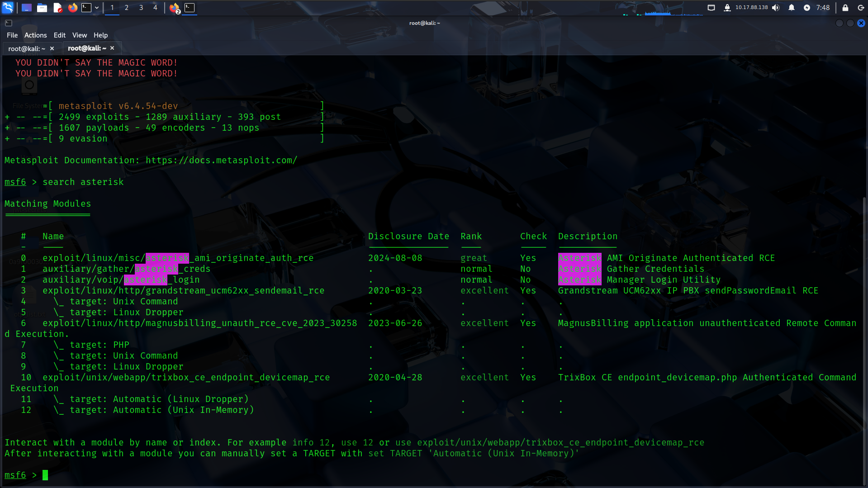Open the Actions menu
This screenshot has height=488, width=868.
pyautogui.click(x=36, y=35)
